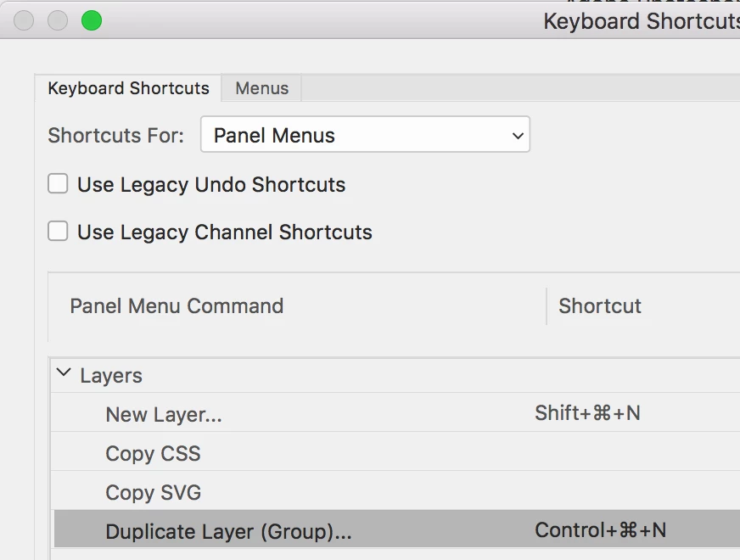Click the Shift+⌘+N shortcut for New Layer
The height and width of the screenshot is (560, 740).
point(587,413)
